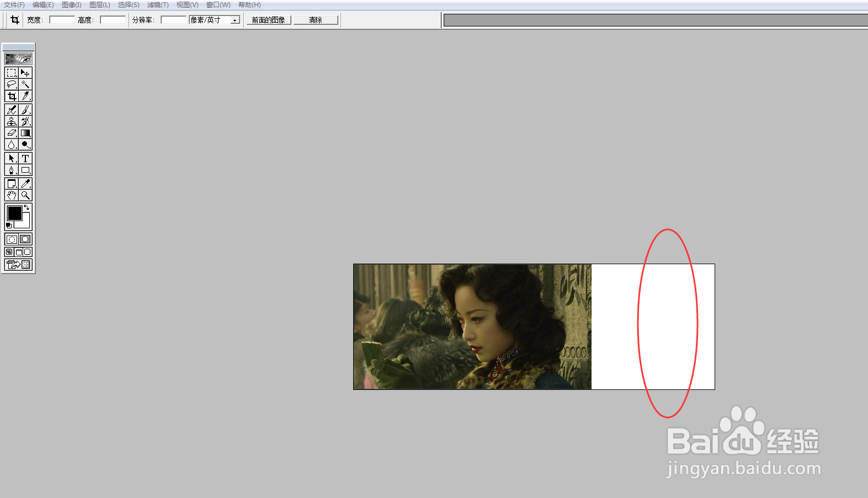The image size is (868, 498).
Task: Select the Paintbrush tool
Action: (25, 110)
